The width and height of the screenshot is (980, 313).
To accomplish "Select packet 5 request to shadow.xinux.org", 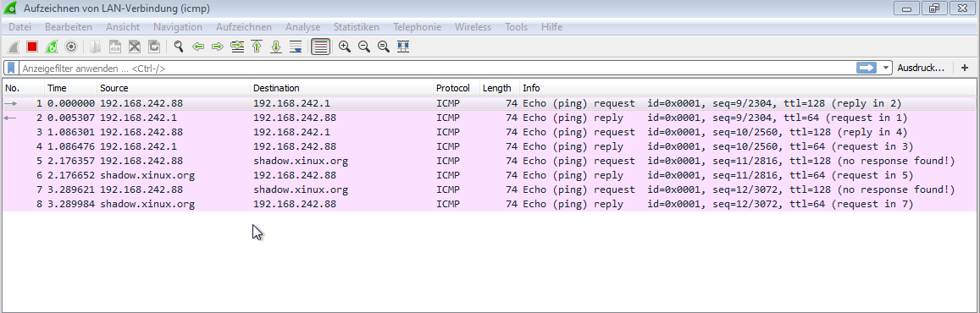I will pyautogui.click(x=490, y=162).
